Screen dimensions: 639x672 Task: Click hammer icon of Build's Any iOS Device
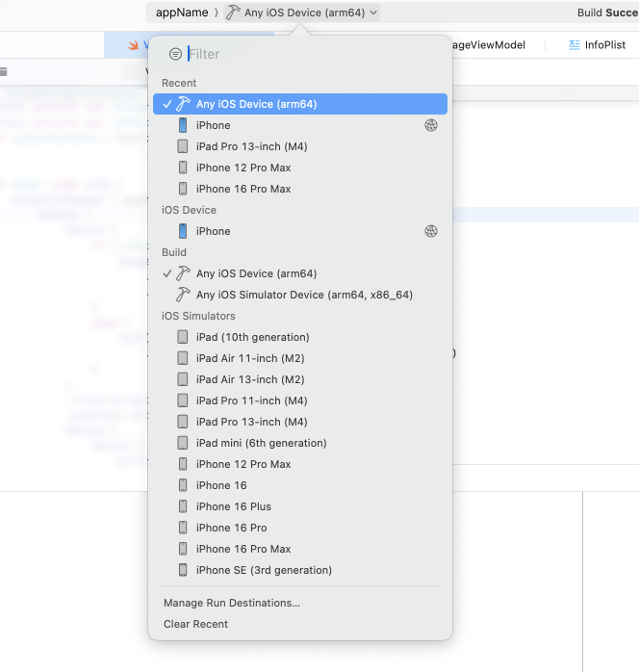(183, 273)
